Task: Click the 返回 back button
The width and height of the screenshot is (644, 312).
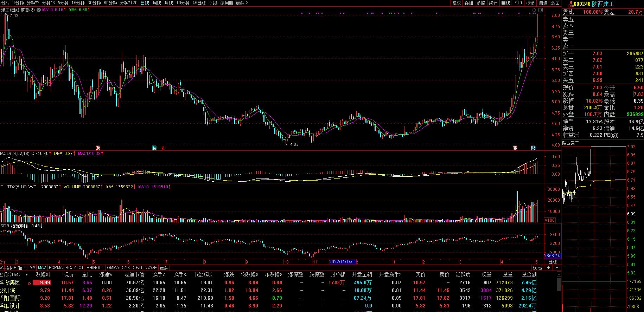Action: point(555,3)
